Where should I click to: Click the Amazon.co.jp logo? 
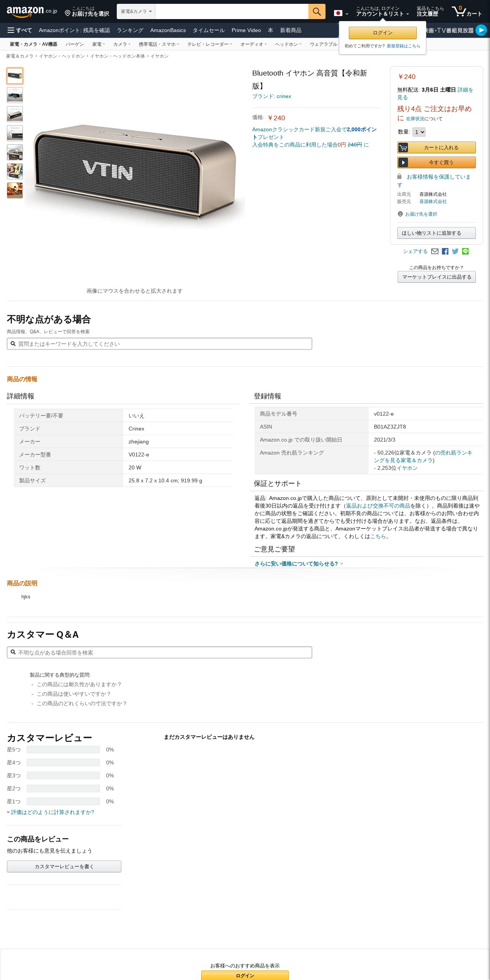[32, 11]
